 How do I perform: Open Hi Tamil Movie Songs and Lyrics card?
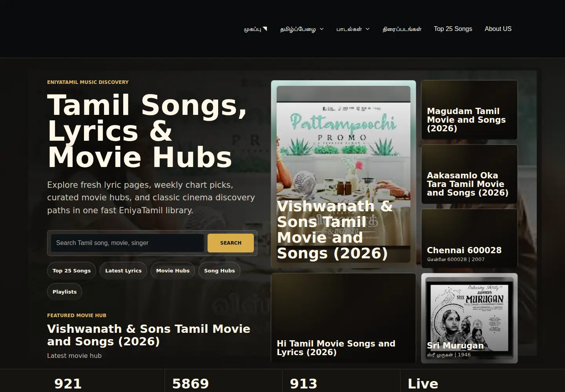click(x=343, y=318)
